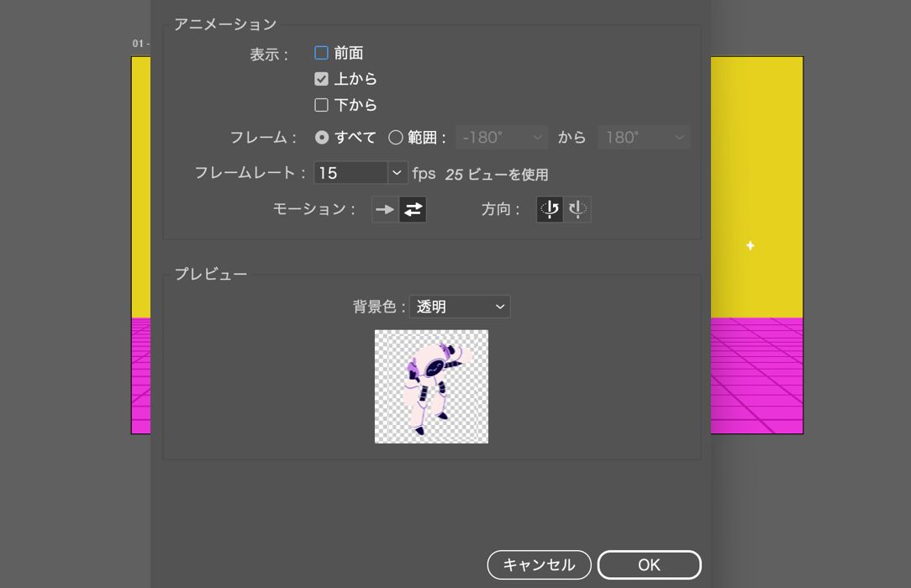Open the 背景色 dropdown set to 透明
The width and height of the screenshot is (911, 588).
point(459,306)
